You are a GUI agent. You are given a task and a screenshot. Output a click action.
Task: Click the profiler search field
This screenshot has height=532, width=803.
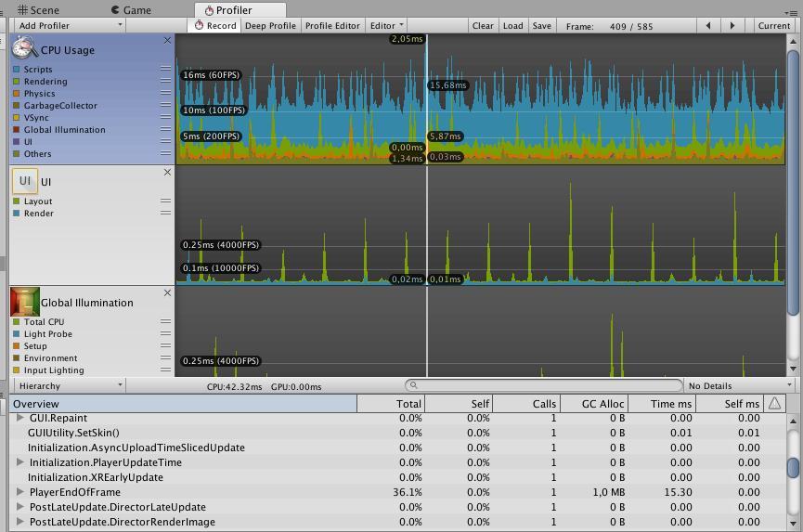[x=544, y=385]
